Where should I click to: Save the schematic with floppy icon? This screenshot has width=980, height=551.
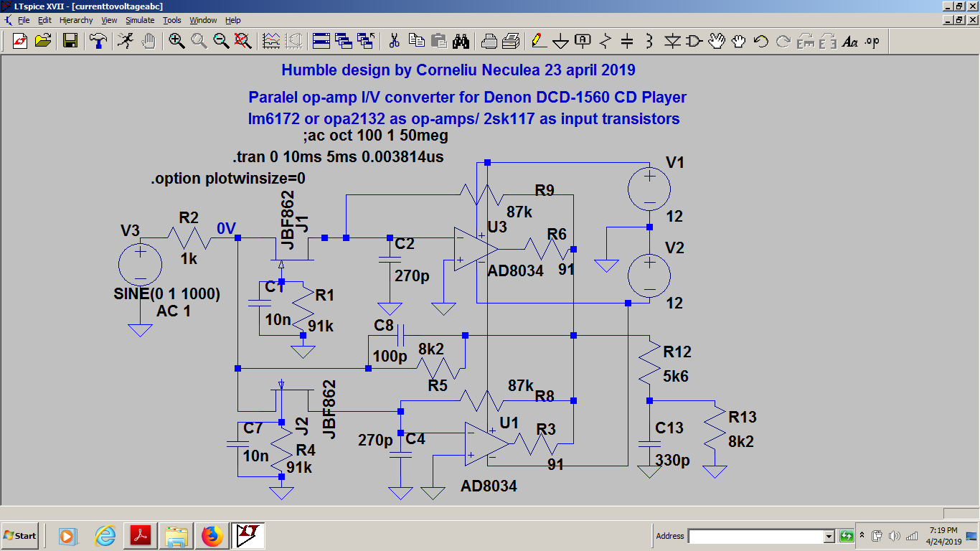pos(70,41)
